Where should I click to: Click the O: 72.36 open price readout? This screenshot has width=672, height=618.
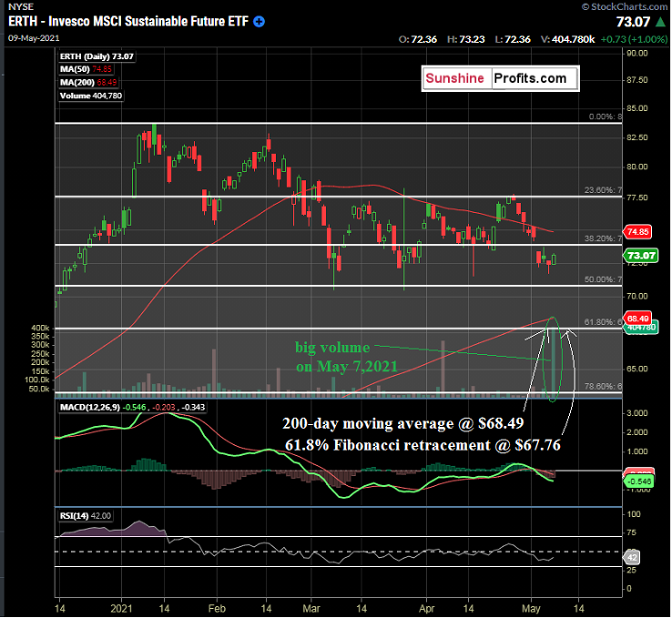(418, 39)
